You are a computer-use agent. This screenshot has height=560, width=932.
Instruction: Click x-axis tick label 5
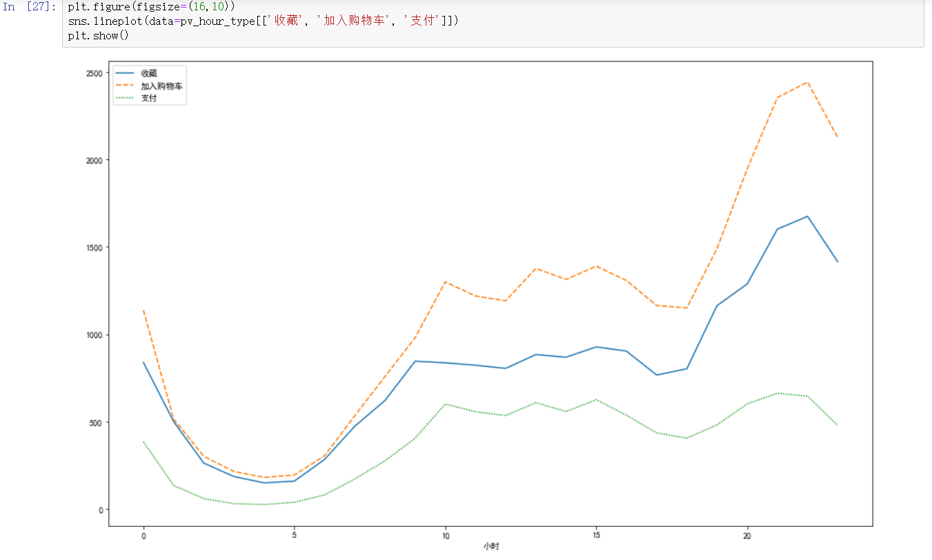pos(295,535)
